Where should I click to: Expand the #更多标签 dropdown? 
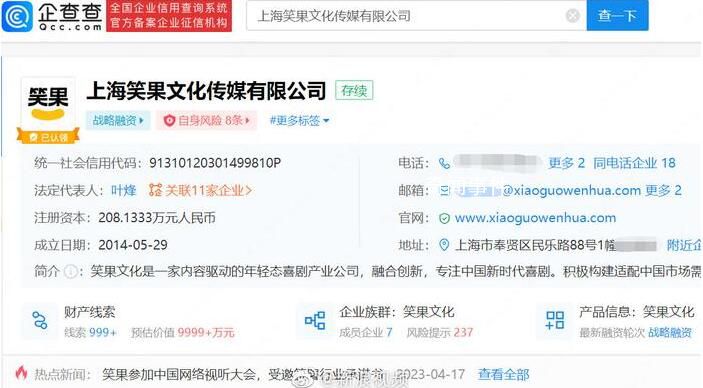(x=299, y=120)
